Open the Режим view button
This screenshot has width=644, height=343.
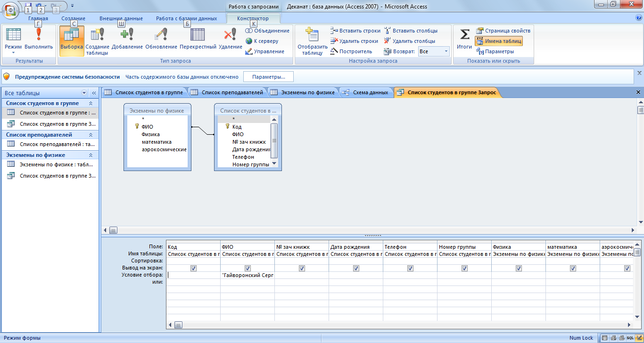click(x=13, y=40)
